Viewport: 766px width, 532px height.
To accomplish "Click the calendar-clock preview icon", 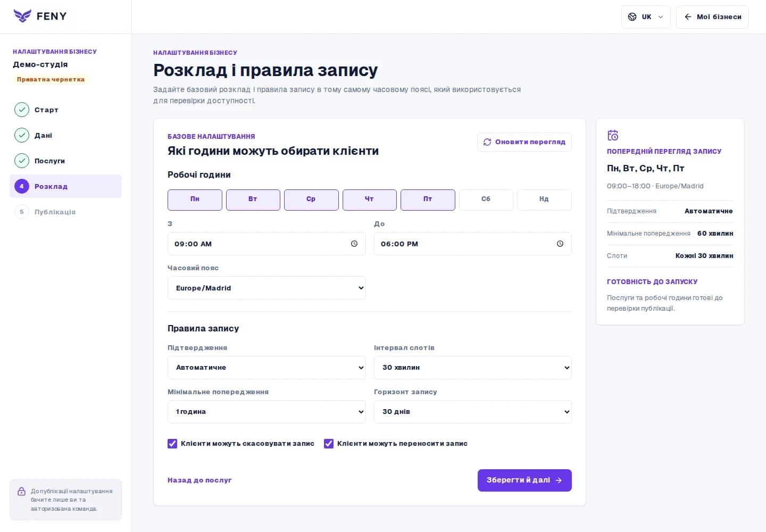I will click(613, 135).
